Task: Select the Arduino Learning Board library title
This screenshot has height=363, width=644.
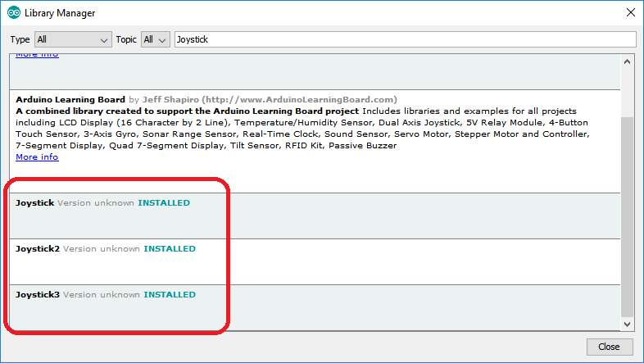Action: point(70,100)
